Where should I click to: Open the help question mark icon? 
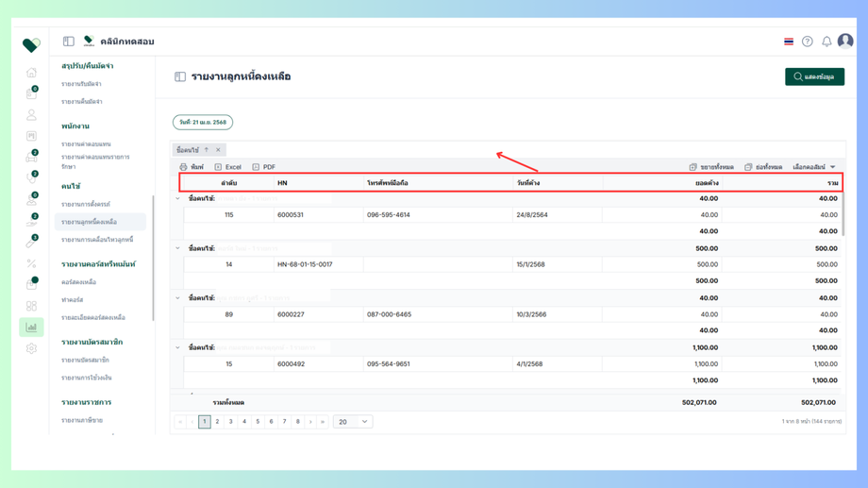[807, 42]
